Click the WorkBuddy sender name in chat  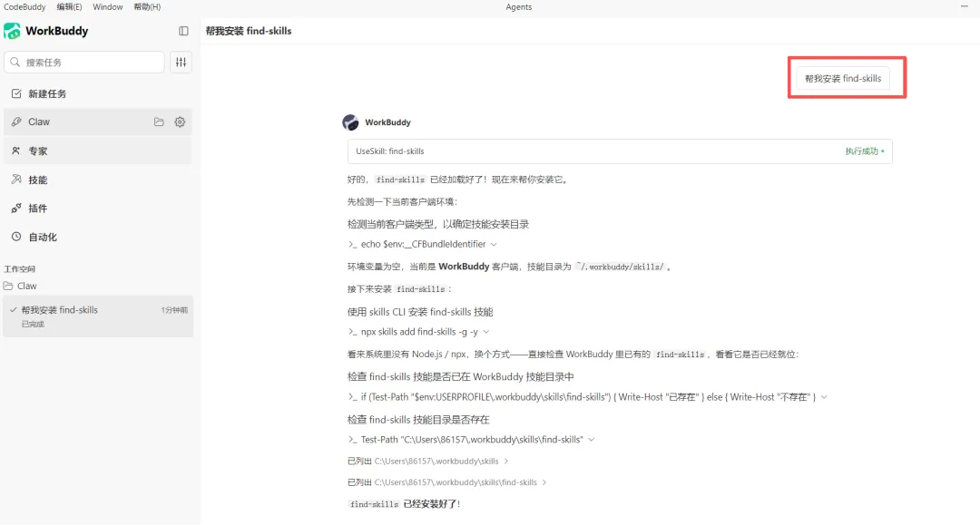[387, 122]
